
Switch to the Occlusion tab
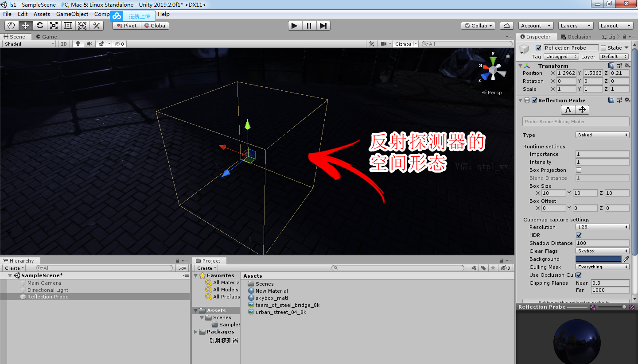[576, 37]
